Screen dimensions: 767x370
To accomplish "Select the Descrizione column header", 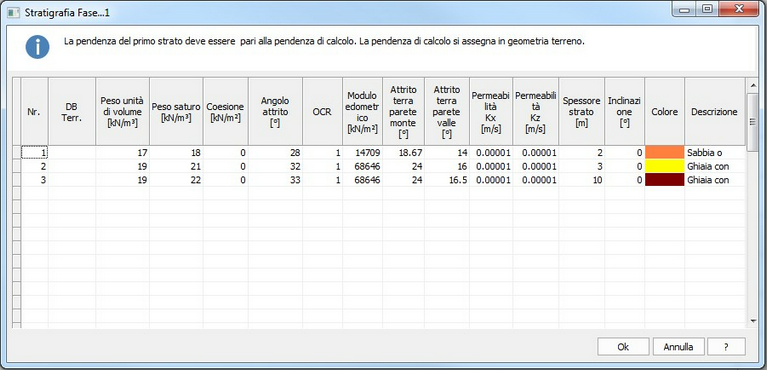I will pyautogui.click(x=714, y=111).
